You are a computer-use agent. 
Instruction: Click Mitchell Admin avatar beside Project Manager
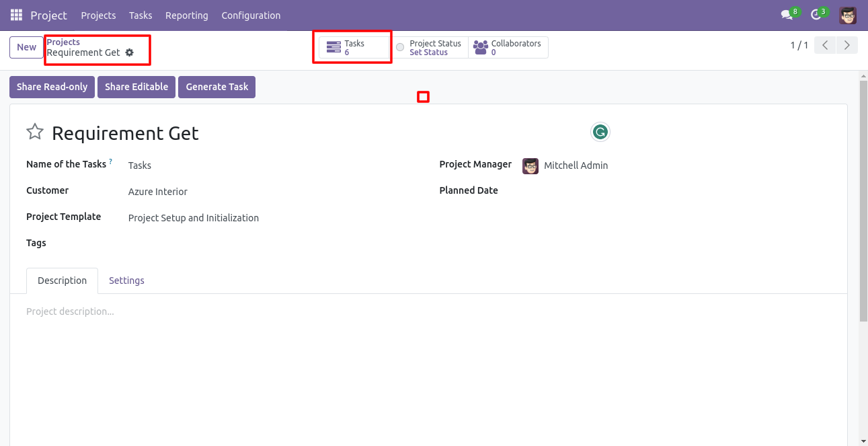[530, 165]
